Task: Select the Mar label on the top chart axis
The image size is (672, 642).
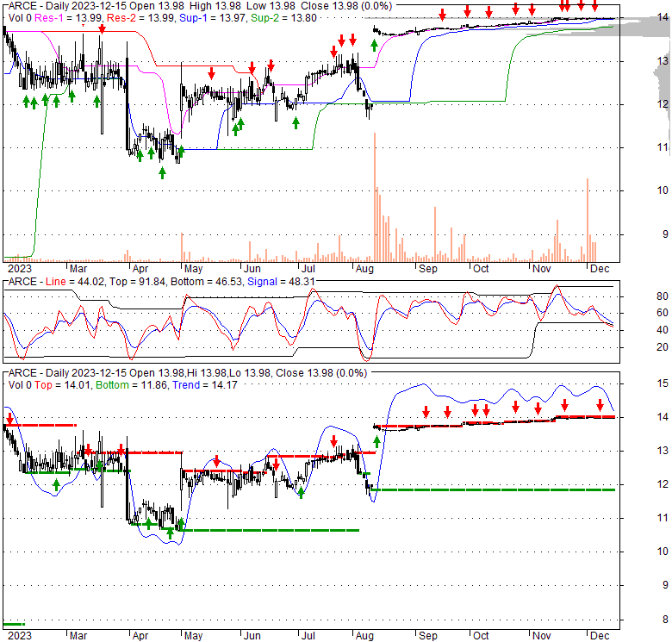Action: pos(78,269)
